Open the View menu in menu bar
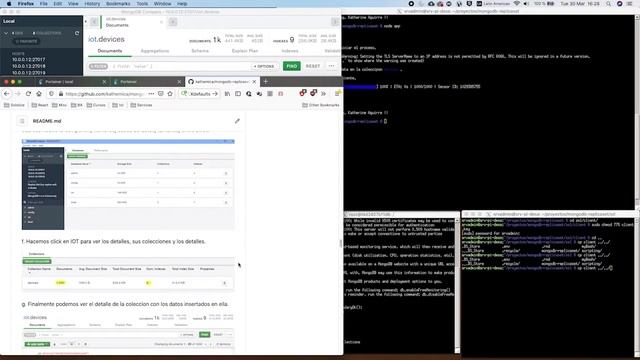640x360 pixels. (x=73, y=4)
